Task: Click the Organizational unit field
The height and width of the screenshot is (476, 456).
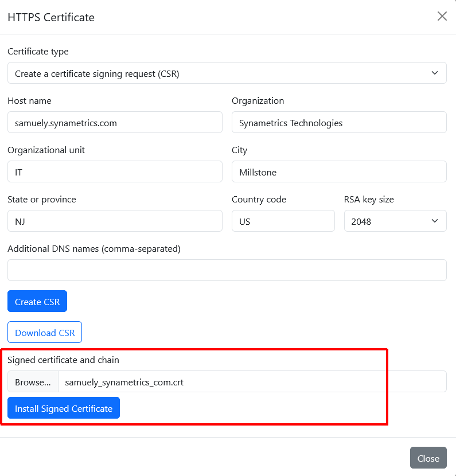Action: (115, 172)
